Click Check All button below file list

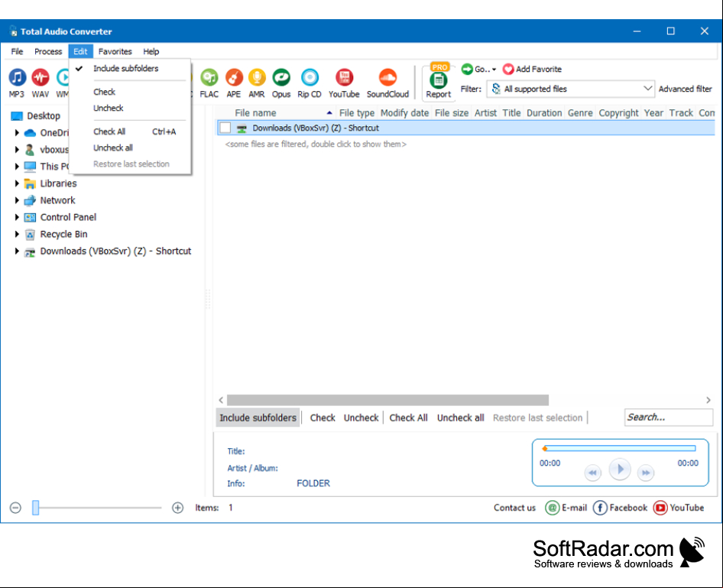pyautogui.click(x=408, y=417)
